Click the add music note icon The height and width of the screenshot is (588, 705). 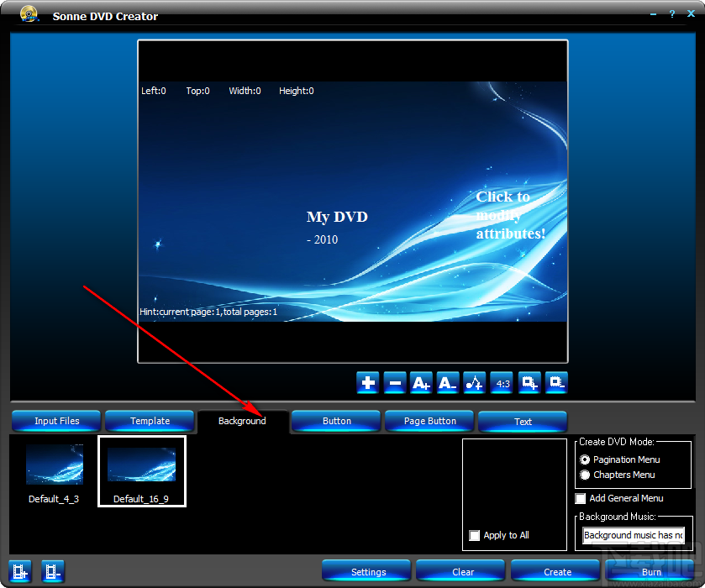pyautogui.click(x=474, y=382)
